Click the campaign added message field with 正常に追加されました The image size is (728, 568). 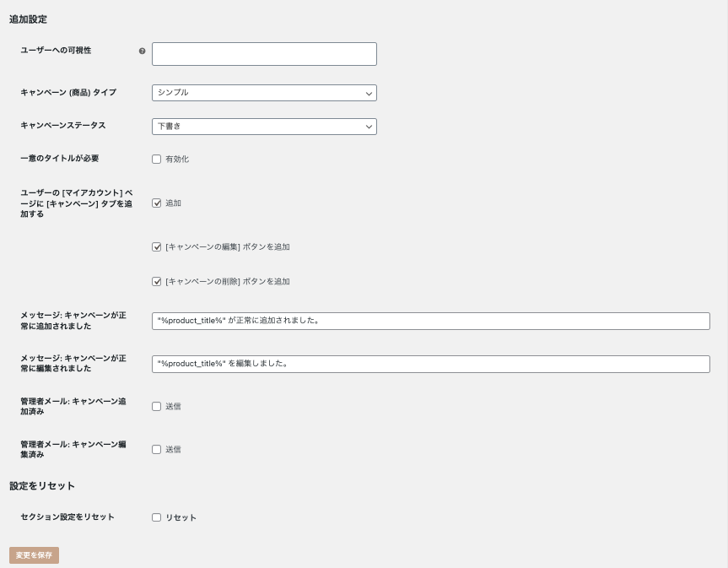430,321
